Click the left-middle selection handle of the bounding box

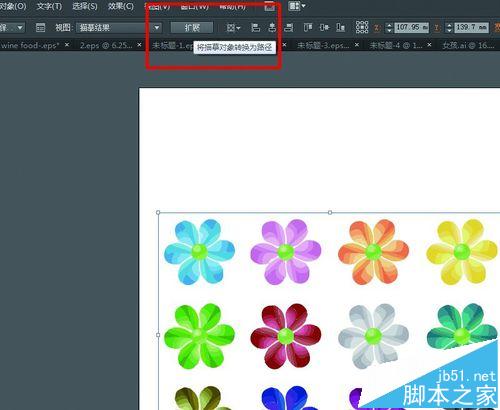coord(158,335)
